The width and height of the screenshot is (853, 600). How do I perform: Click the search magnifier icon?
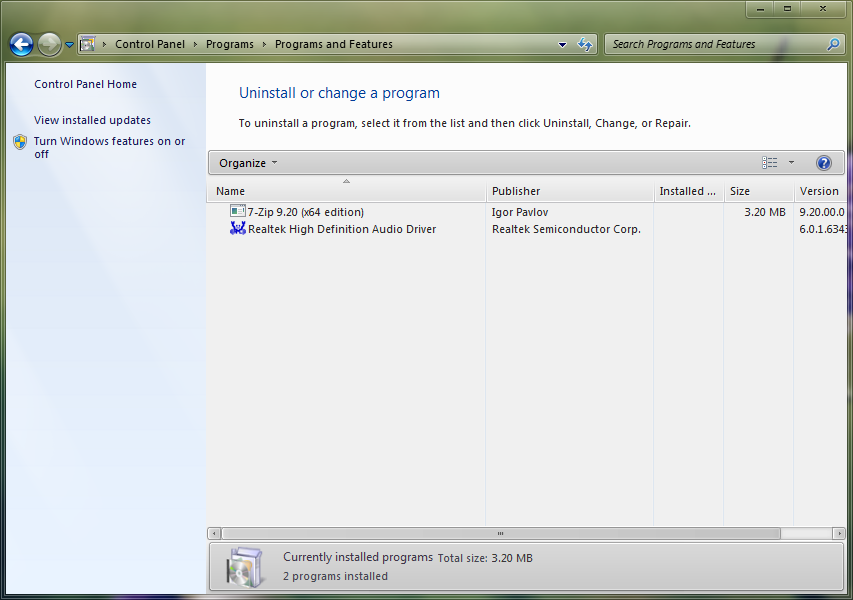tap(833, 44)
